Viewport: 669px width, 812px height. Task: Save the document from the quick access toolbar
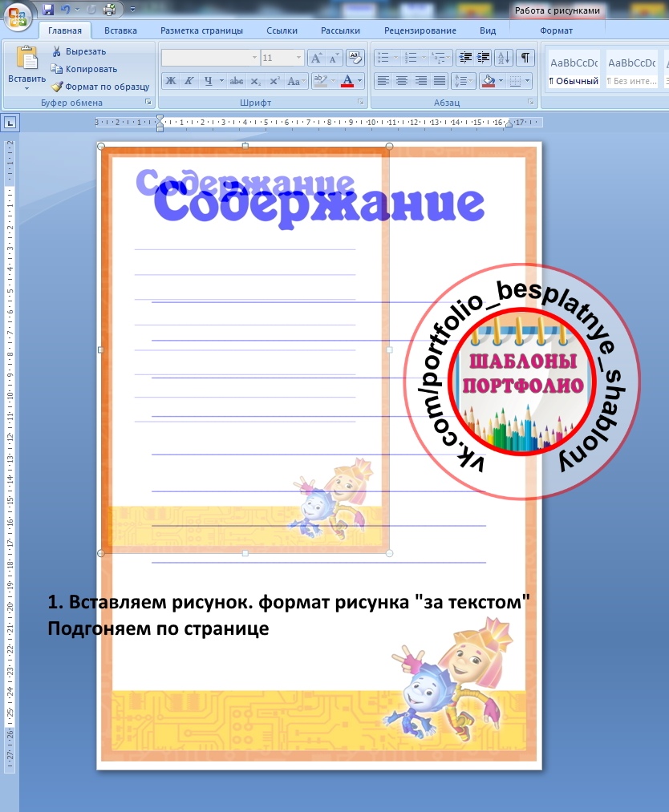point(48,10)
